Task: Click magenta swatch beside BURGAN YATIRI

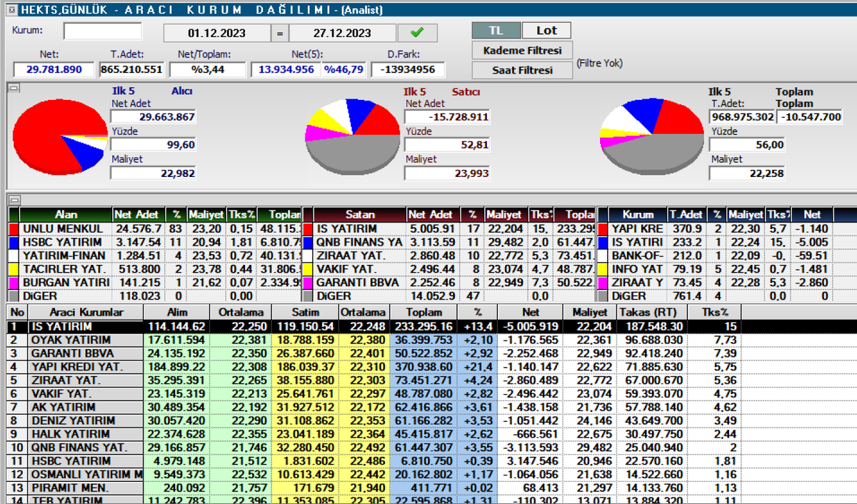Action: pos(12,283)
